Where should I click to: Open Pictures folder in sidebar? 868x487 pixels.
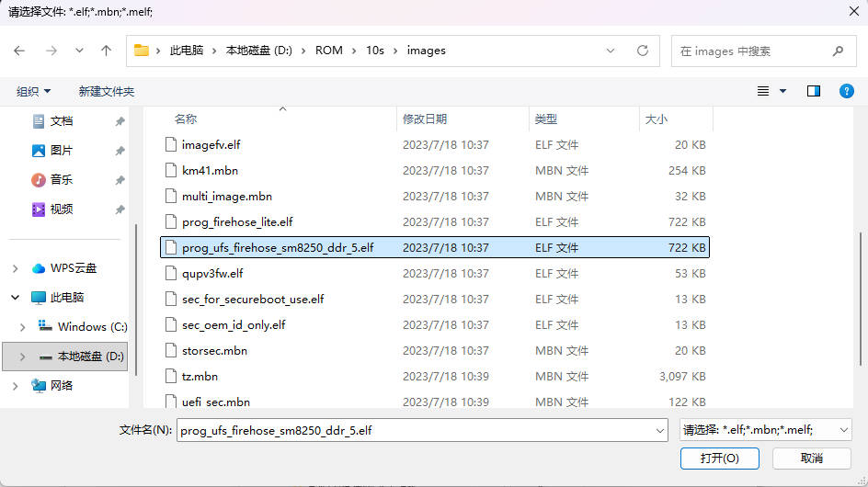[x=61, y=151]
